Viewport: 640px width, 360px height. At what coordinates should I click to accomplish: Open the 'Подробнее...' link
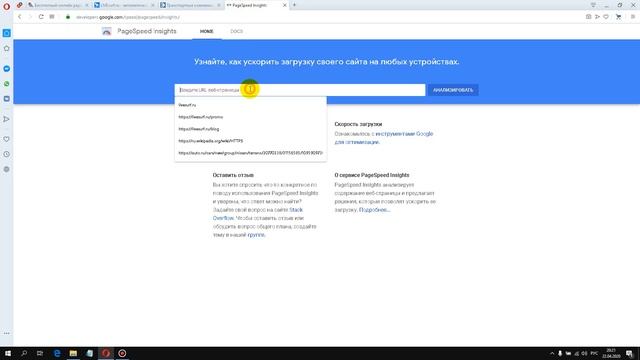click(x=374, y=210)
